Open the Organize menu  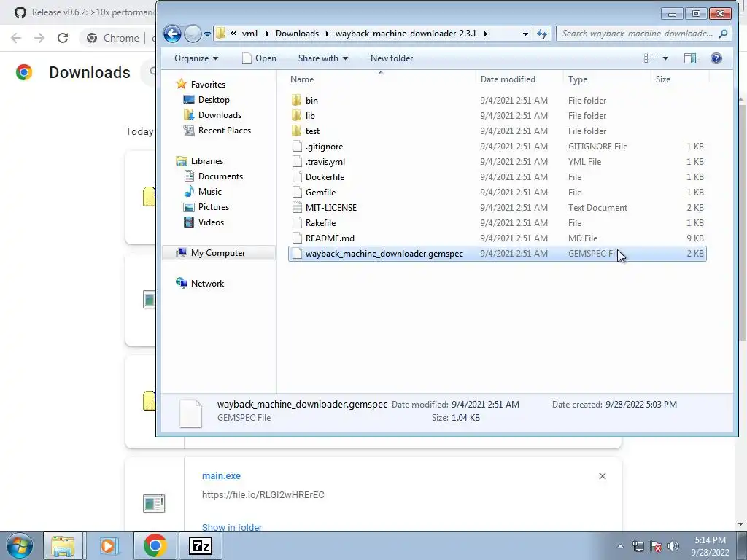point(196,58)
